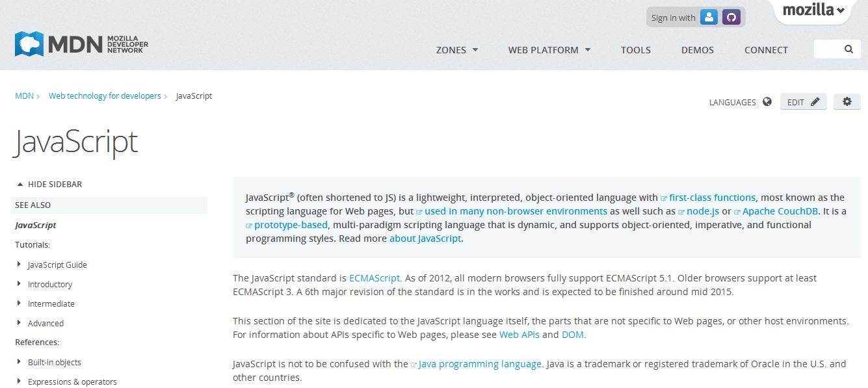
Task: Select the TOOLS menu item
Action: pos(635,49)
